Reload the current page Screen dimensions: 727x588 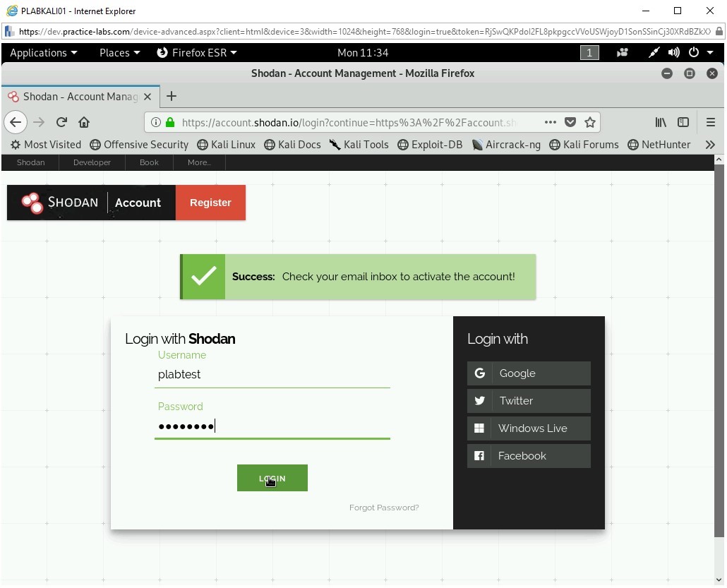point(61,121)
